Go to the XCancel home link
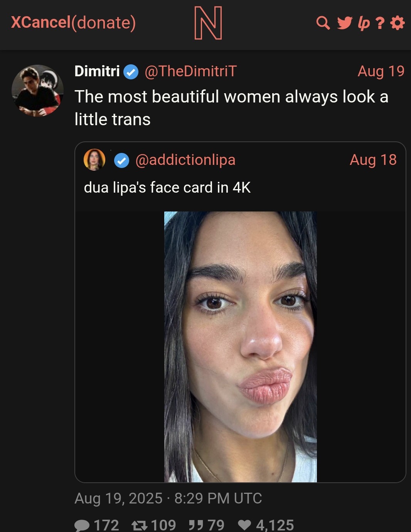 (40, 22)
